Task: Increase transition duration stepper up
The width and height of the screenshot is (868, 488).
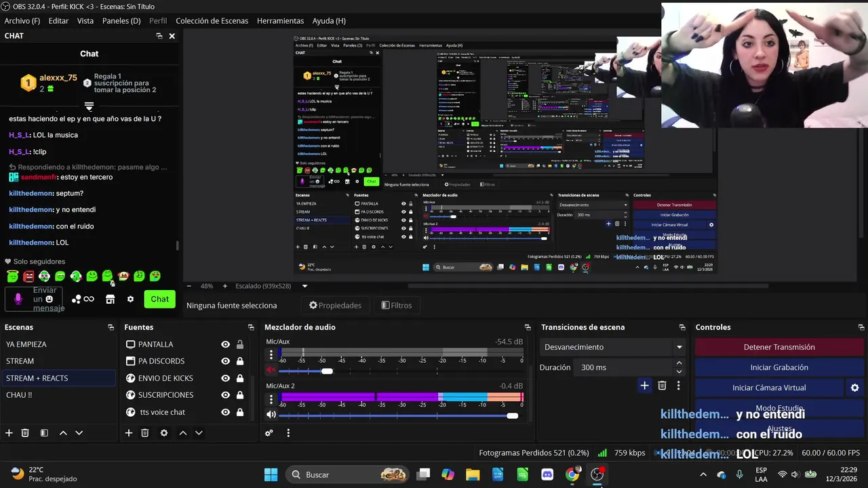Action: click(x=679, y=363)
